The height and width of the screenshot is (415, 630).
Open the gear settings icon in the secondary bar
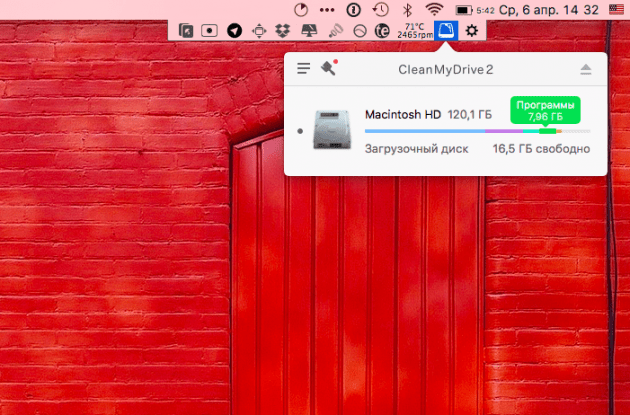coord(472,31)
